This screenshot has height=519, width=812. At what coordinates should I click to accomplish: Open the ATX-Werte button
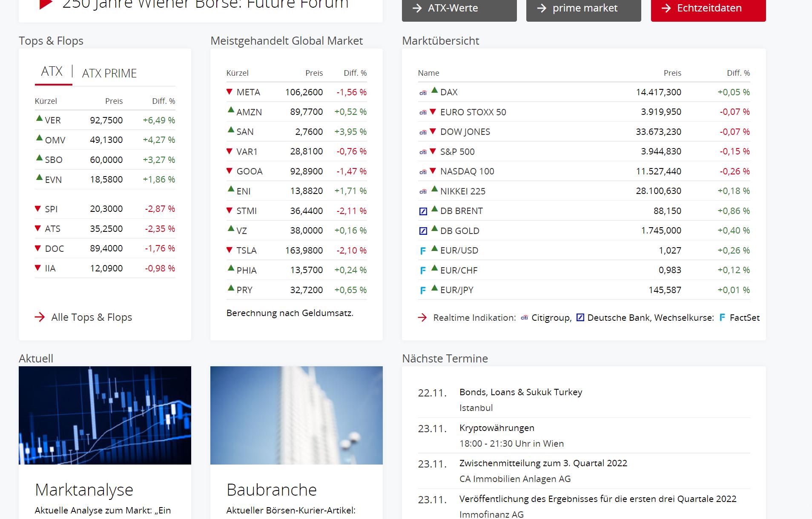[459, 9]
